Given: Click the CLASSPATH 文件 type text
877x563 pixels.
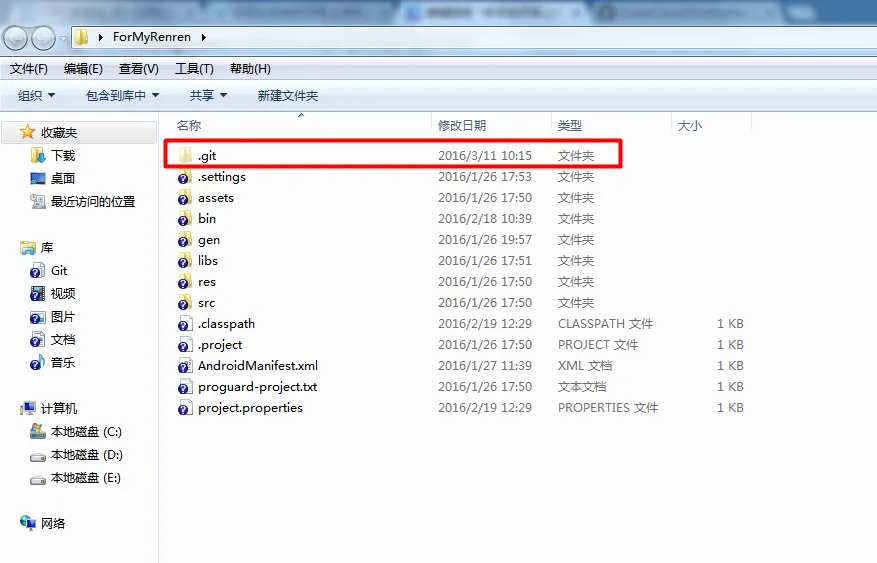Looking at the screenshot, I should 605,324.
